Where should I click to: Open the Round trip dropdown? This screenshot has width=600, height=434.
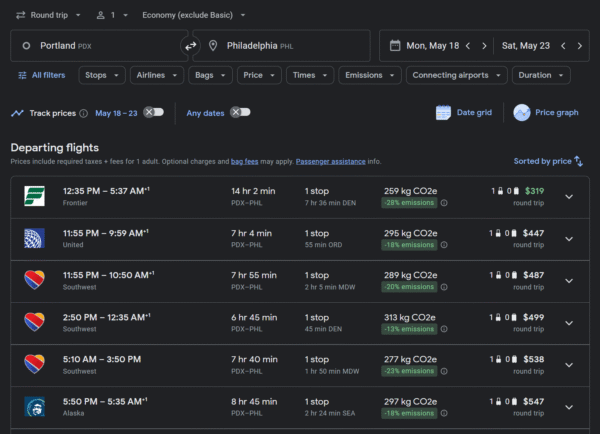[x=48, y=16]
